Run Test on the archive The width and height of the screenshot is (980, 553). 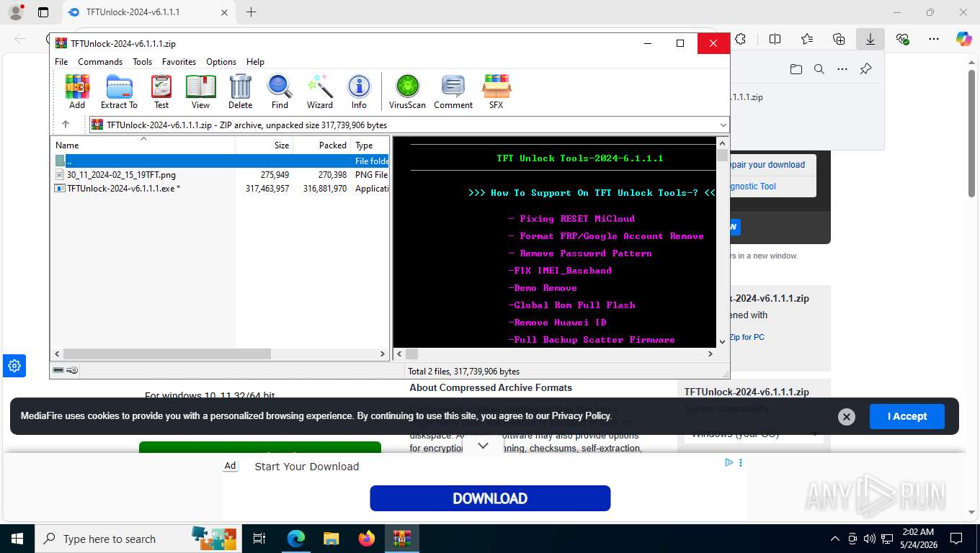(161, 91)
